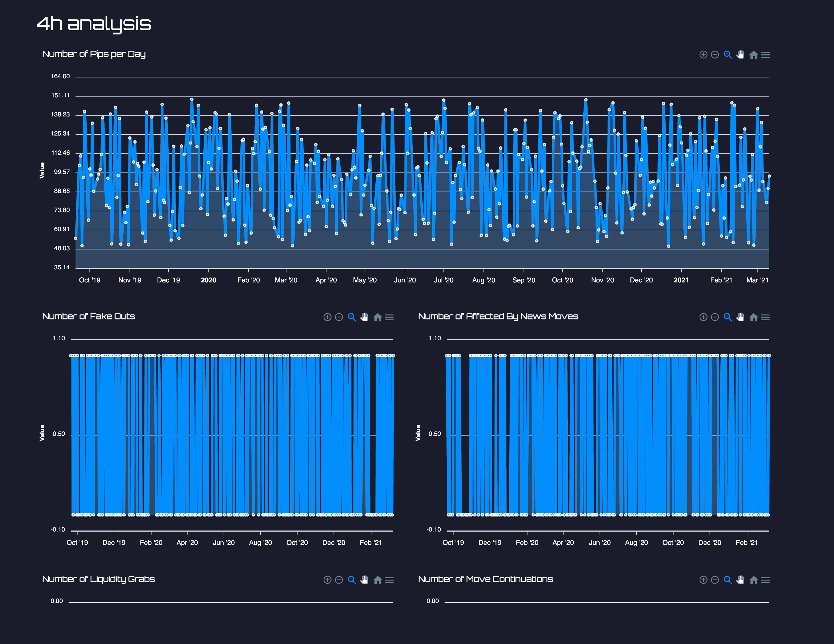The image size is (834, 644).
Task: Reset the Liquidity Grabs chart with home
Action: point(378,580)
